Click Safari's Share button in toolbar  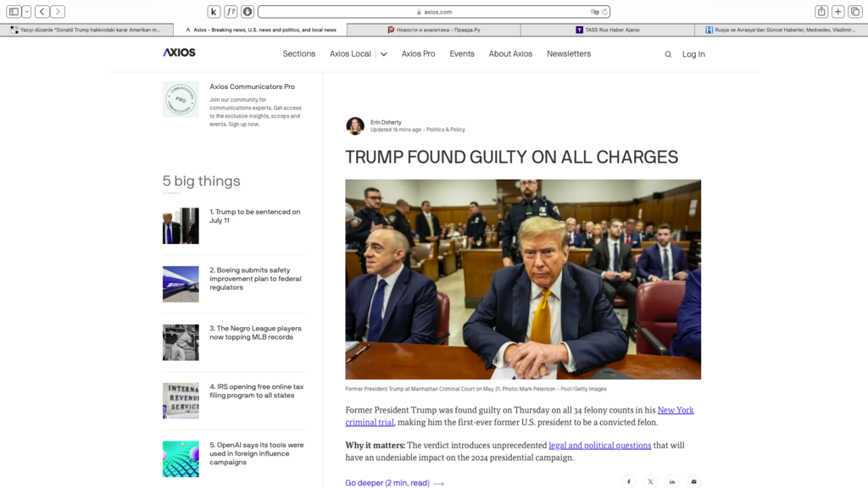(x=821, y=12)
